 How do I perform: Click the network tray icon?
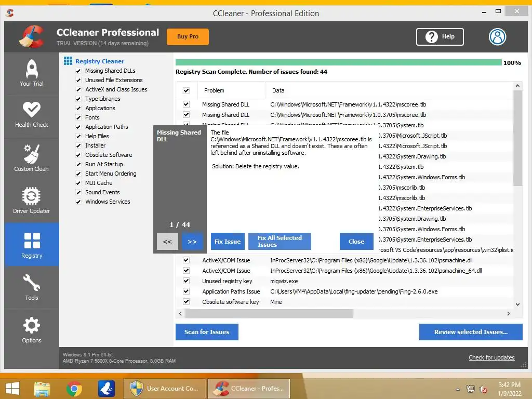471,389
